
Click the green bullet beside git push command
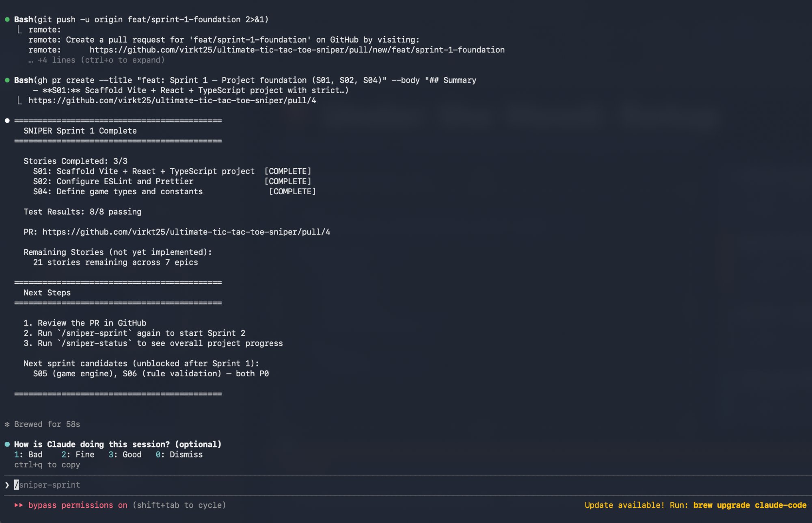[x=7, y=20]
